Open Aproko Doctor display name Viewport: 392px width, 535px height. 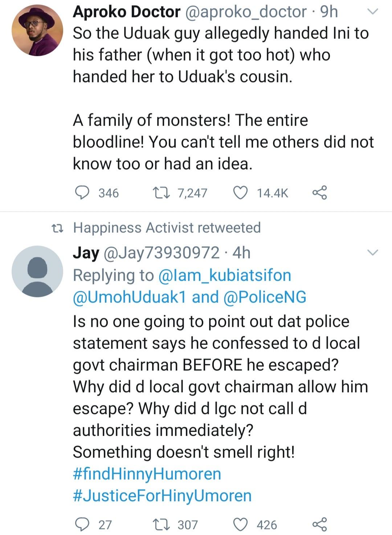click(126, 12)
